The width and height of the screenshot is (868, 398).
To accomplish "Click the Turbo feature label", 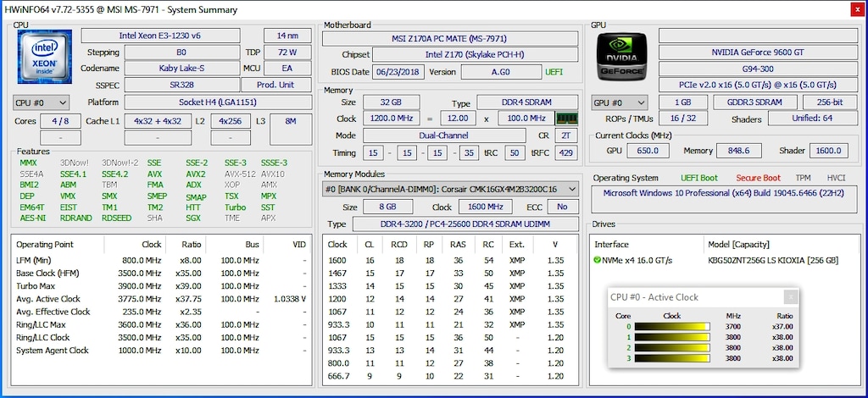I will point(235,207).
